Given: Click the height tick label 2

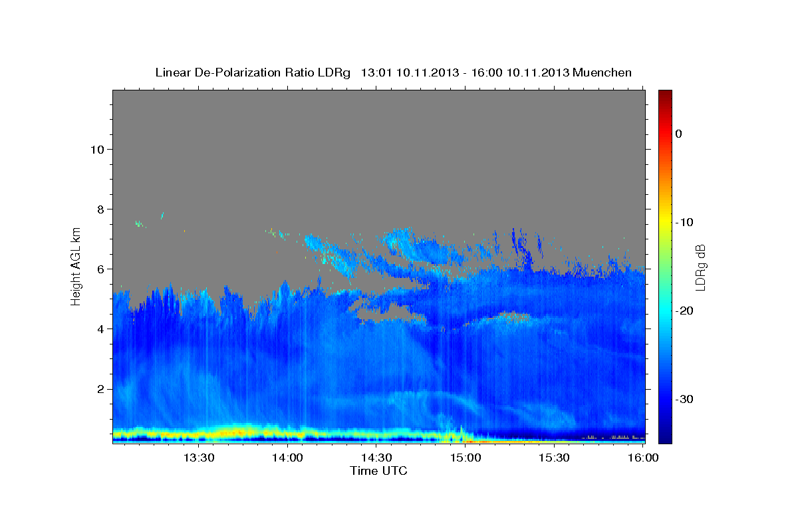Looking at the screenshot, I should click(100, 388).
